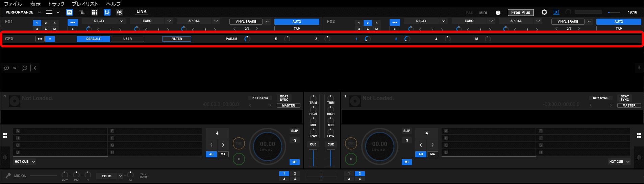This screenshot has height=184, width=644.
Task: Show the sampler grid panel icon
Action: pos(95,12)
